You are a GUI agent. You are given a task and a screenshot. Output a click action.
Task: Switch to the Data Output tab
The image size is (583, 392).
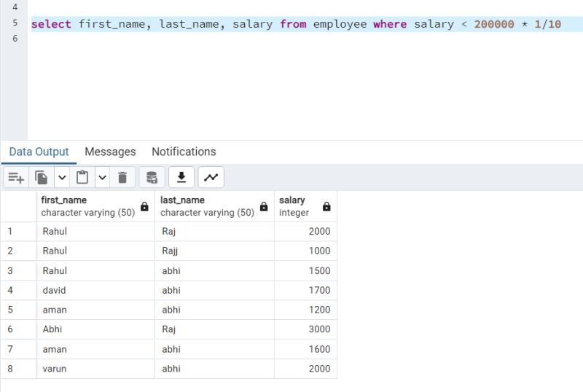point(39,152)
